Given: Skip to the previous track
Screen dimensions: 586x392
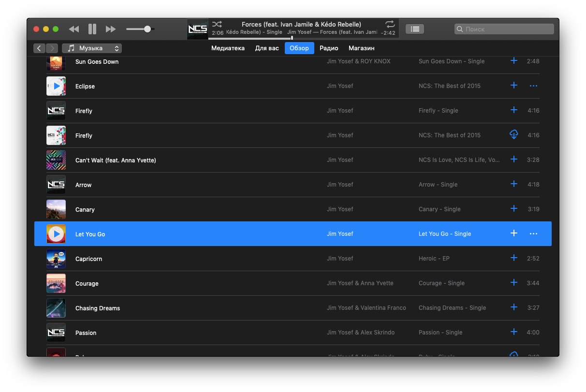Looking at the screenshot, I should (x=74, y=29).
